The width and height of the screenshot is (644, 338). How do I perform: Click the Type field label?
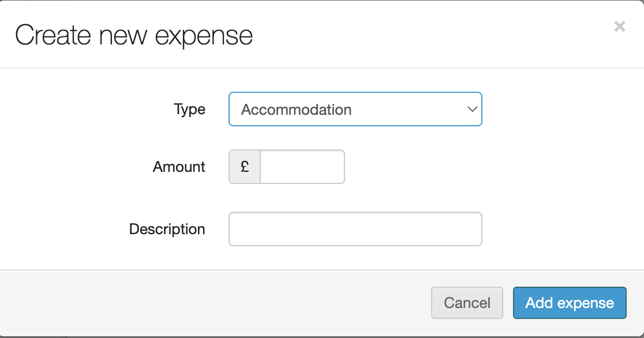[x=189, y=110]
